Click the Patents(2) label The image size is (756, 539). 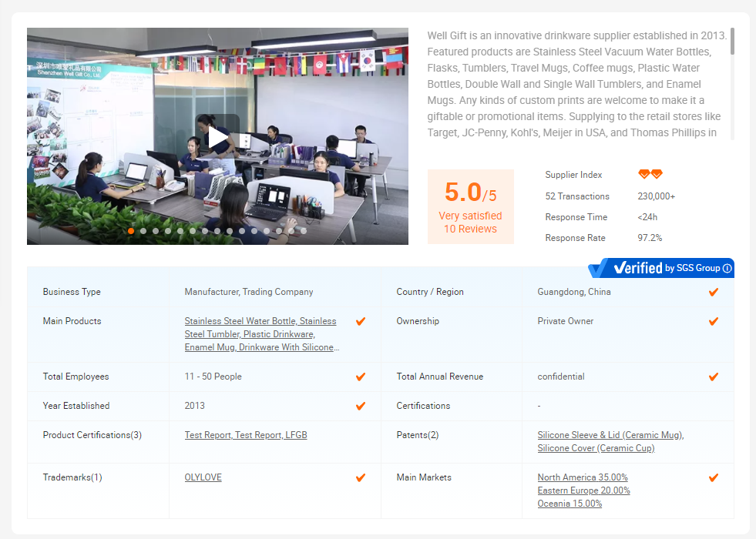418,435
